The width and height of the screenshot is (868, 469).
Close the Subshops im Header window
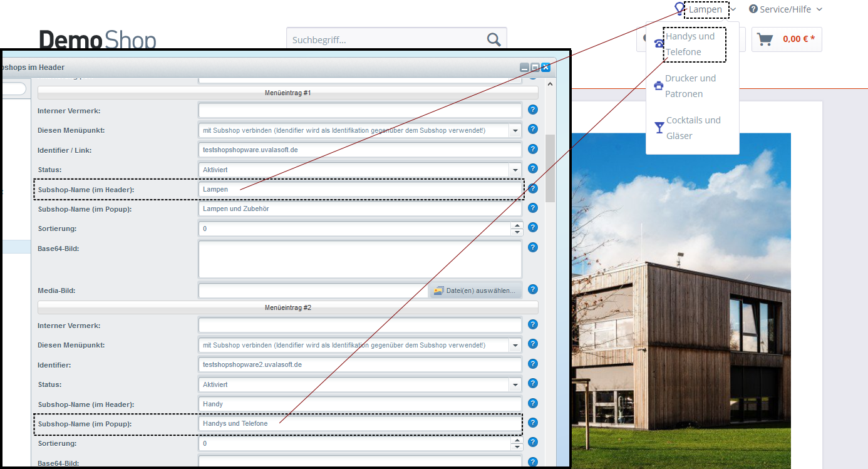[545, 67]
